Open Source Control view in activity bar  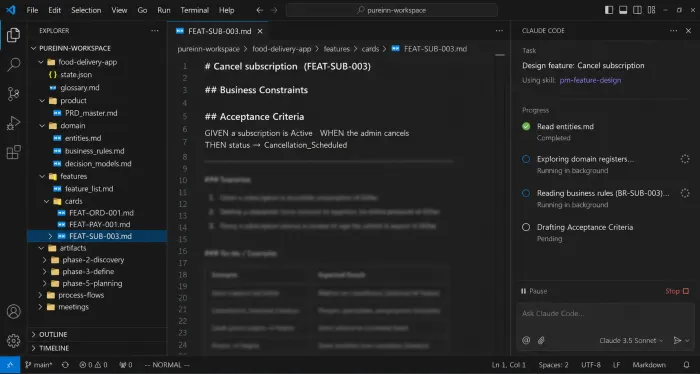point(13,94)
